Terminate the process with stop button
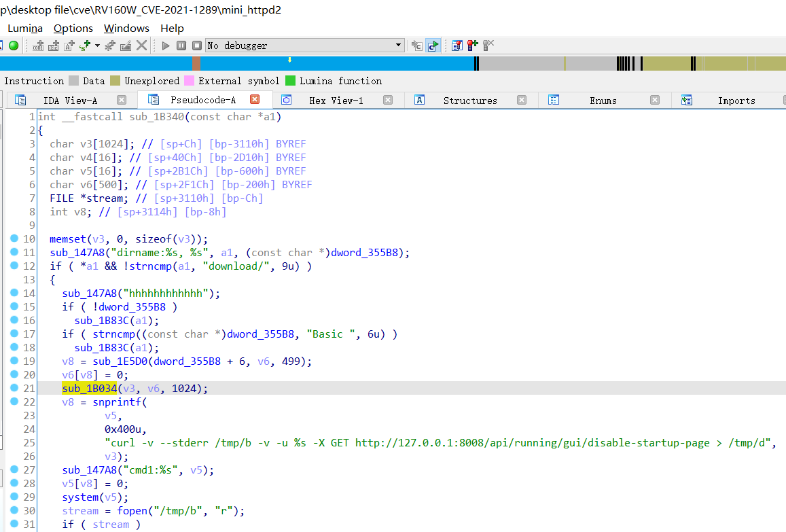Screen dimensions: 786x532 pyautogui.click(x=197, y=46)
